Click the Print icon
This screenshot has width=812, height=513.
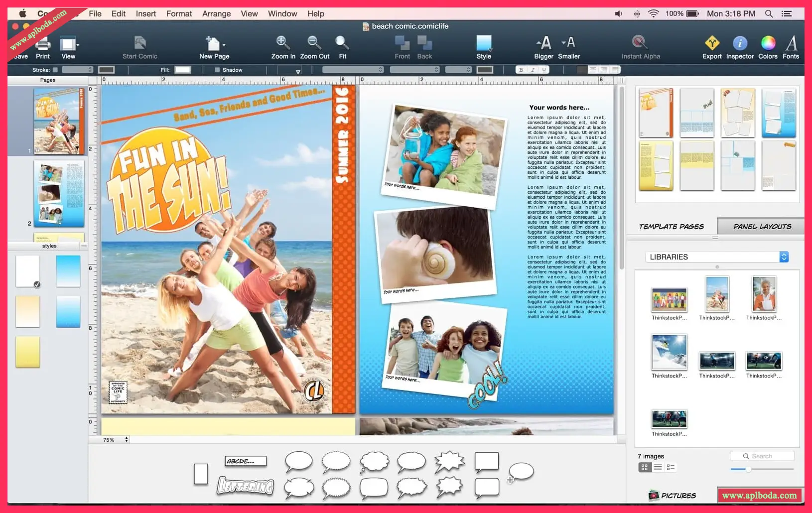tap(43, 45)
